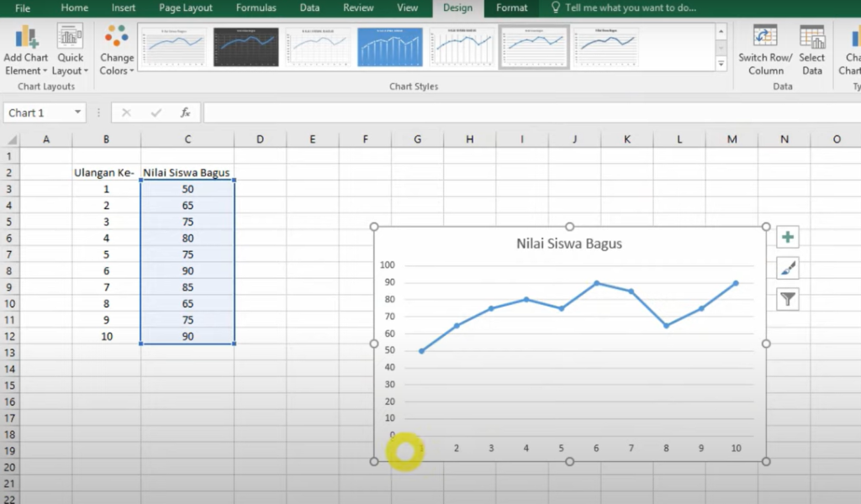The height and width of the screenshot is (504, 861).
Task: Click the formula bar Enter checkmark icon
Action: (x=156, y=113)
